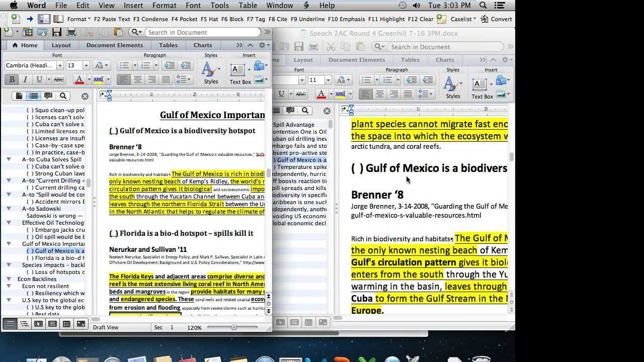
Task: Save the front document with floppy icon
Action: click(x=57, y=32)
